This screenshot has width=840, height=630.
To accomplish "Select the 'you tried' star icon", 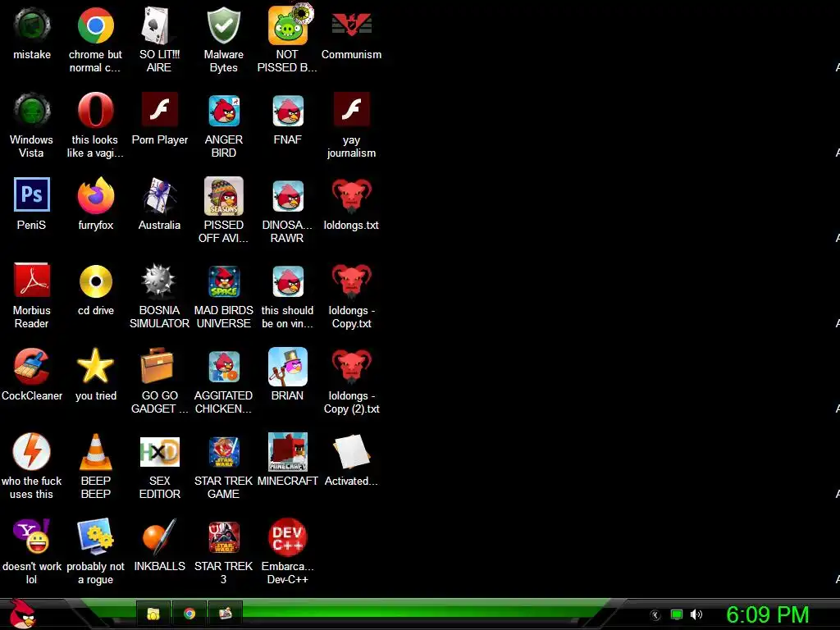I will (x=95, y=367).
